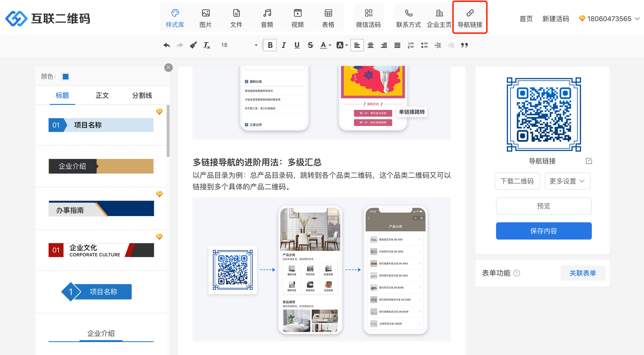Click the 关联表单 link
This screenshot has height=355, width=644.
coord(583,273)
